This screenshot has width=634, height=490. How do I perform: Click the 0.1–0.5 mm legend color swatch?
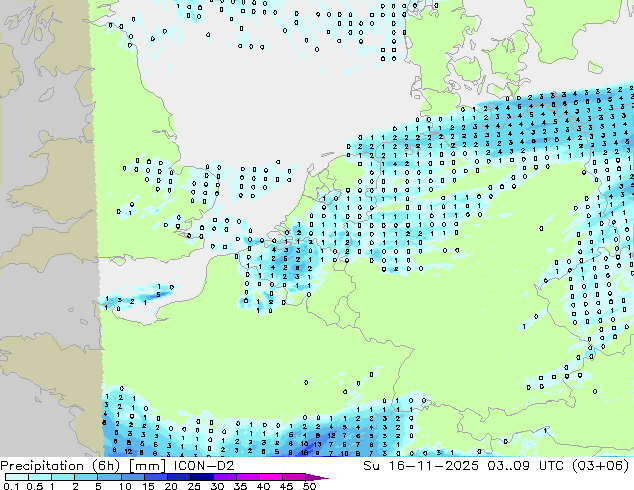[x=17, y=477]
